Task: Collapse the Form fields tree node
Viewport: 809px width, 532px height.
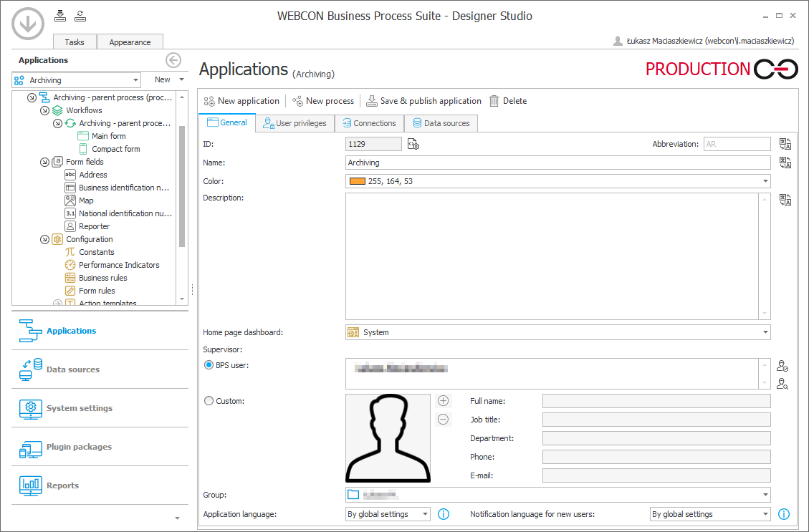Action: point(44,162)
